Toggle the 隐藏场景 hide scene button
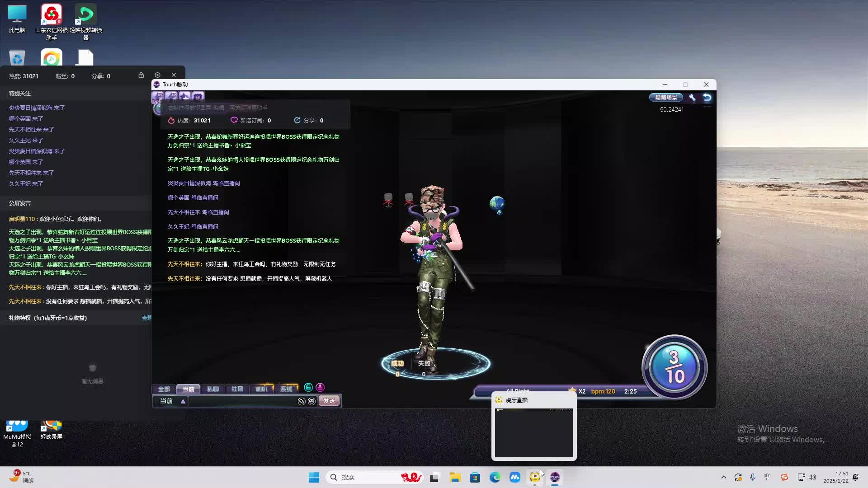Image resolution: width=868 pixels, height=488 pixels. 666,98
